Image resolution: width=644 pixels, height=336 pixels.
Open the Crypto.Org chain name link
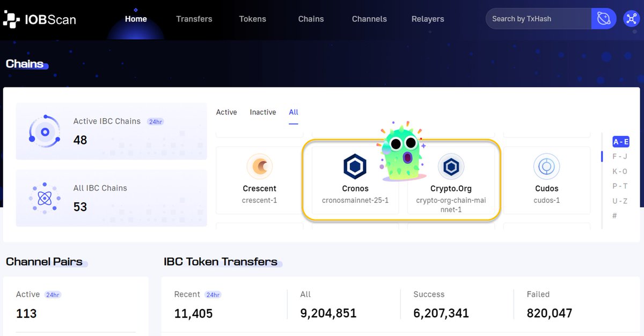[451, 189]
